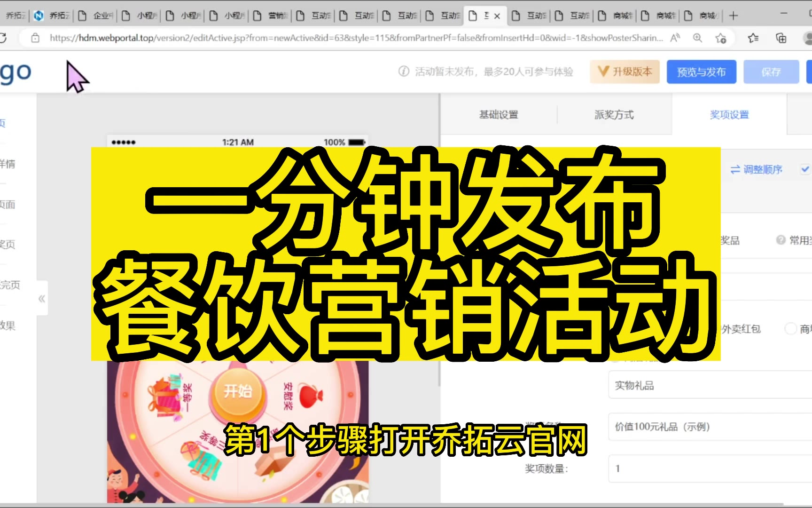
Task: Switch to the 基础设置 tab
Action: pos(499,115)
